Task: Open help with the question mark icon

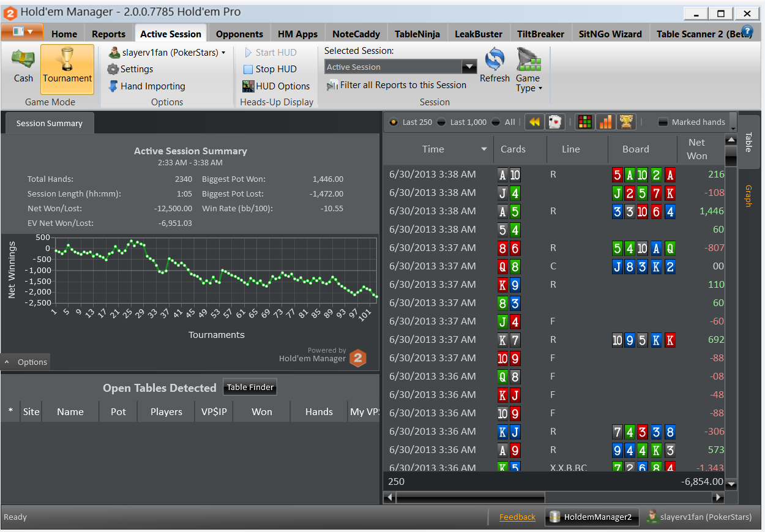Action: point(747,31)
